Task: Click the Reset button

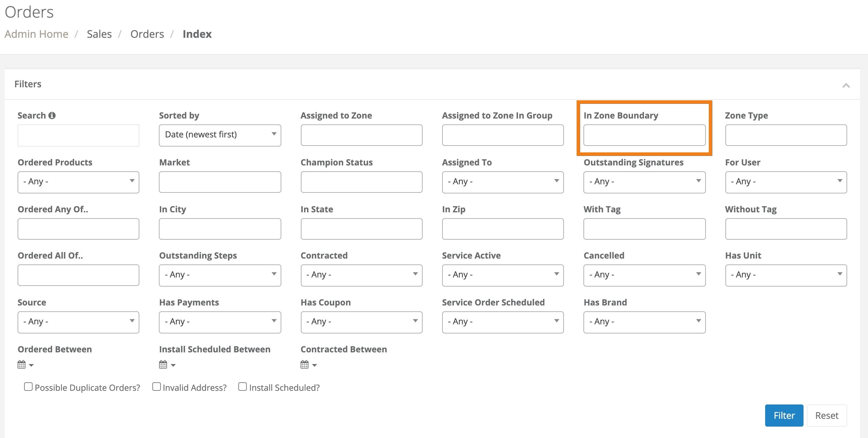Action: point(827,416)
